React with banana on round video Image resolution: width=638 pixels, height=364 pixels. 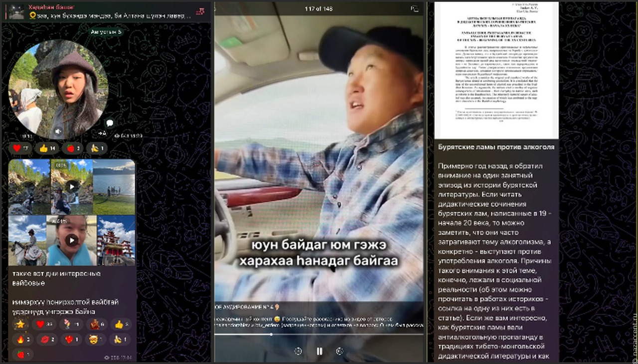(x=98, y=148)
